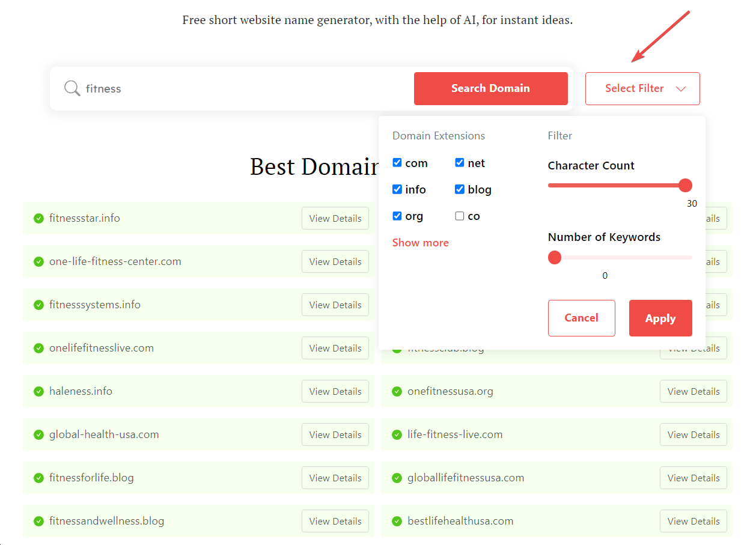
Task: Click green check icon beside fitnessstar.info
Action: [x=38, y=218]
